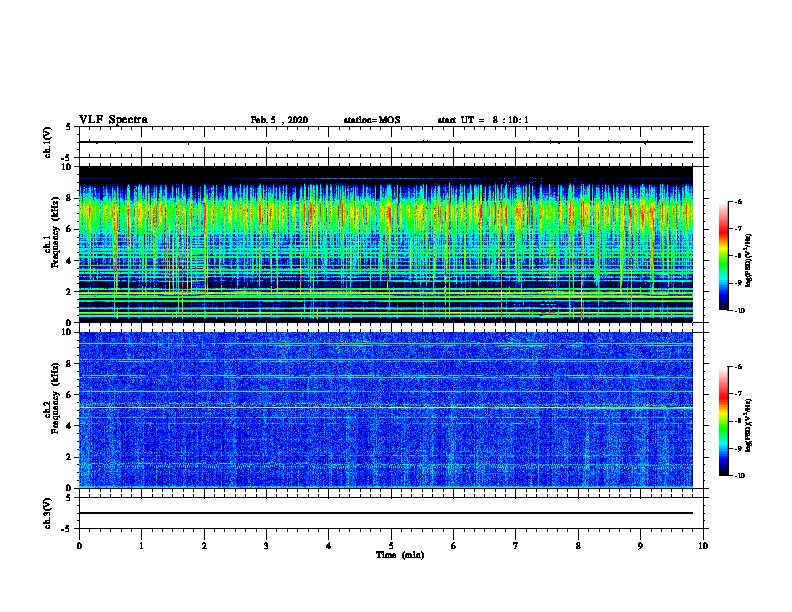Screen dimensions: 792x612
Task: Click the ch.2 spectrogram colorbar
Action: 723,421
